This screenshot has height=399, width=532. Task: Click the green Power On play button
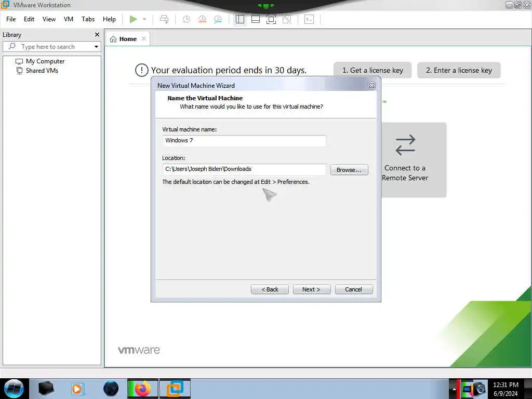[x=134, y=19]
